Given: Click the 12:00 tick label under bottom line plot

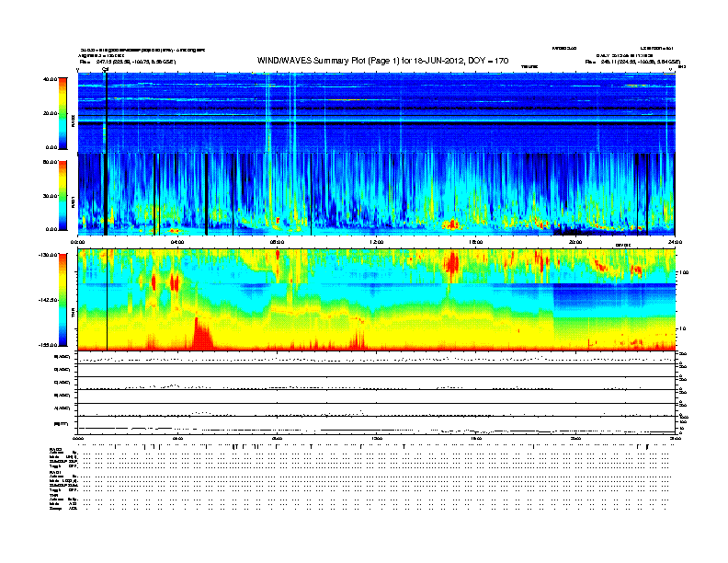Looking at the screenshot, I should (377, 438).
